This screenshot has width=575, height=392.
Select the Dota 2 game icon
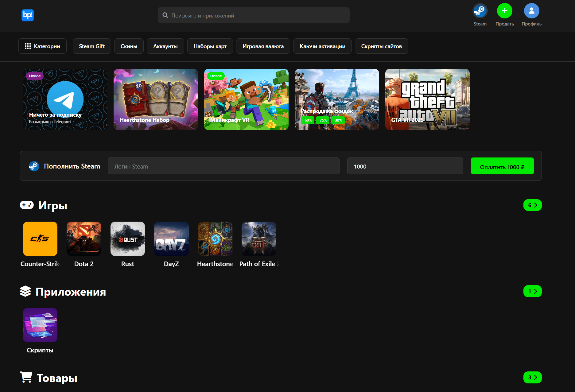click(84, 239)
